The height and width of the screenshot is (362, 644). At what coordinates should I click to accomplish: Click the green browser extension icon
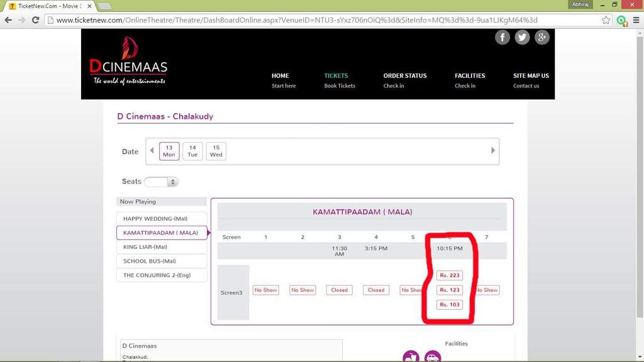tap(621, 20)
